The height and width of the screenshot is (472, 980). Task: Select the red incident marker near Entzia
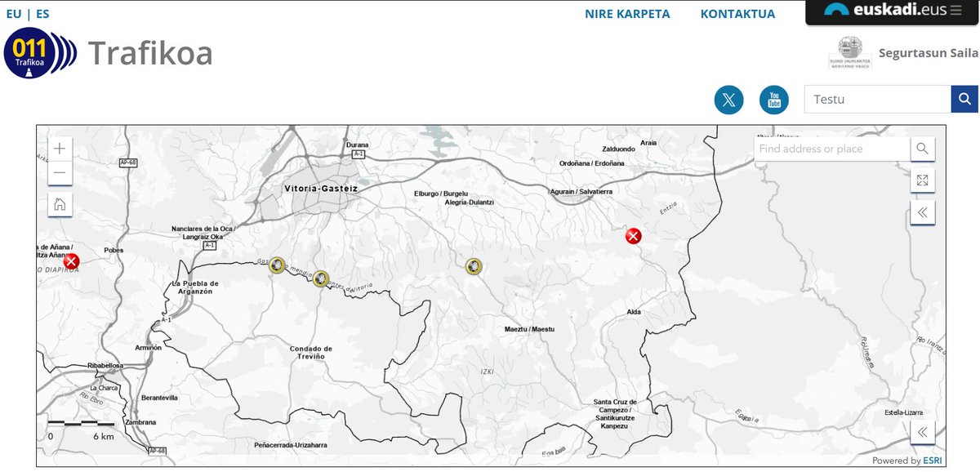click(634, 235)
